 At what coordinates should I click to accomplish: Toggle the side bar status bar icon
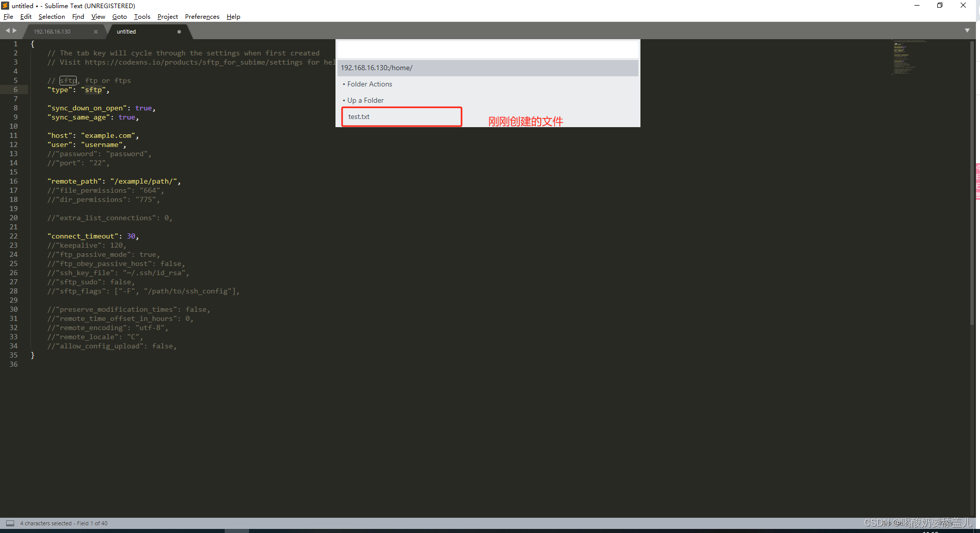pos(10,523)
